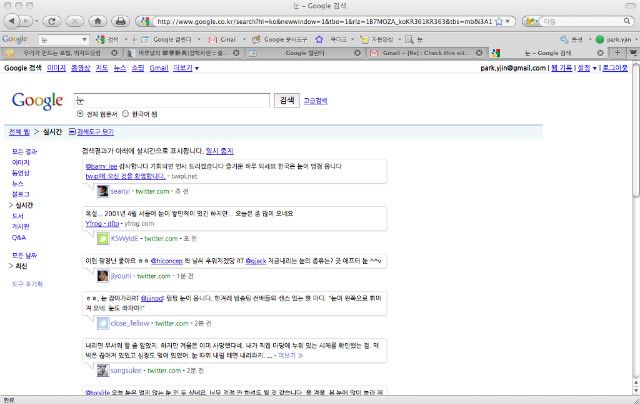Click the 전체 웹 breadcrumb link
The width and height of the screenshot is (640, 404).
click(20, 132)
